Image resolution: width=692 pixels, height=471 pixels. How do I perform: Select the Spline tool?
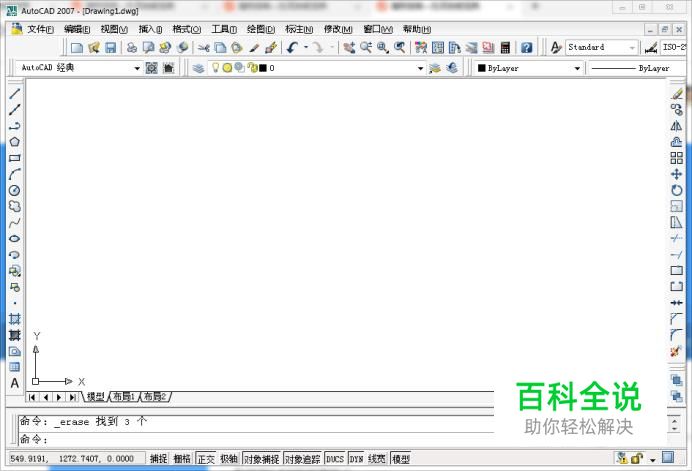(15, 222)
